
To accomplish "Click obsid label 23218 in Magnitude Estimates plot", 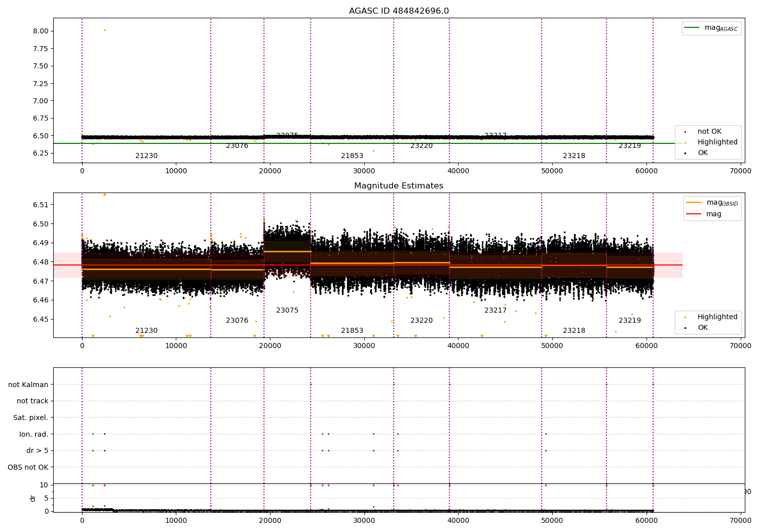I will click(x=574, y=331).
